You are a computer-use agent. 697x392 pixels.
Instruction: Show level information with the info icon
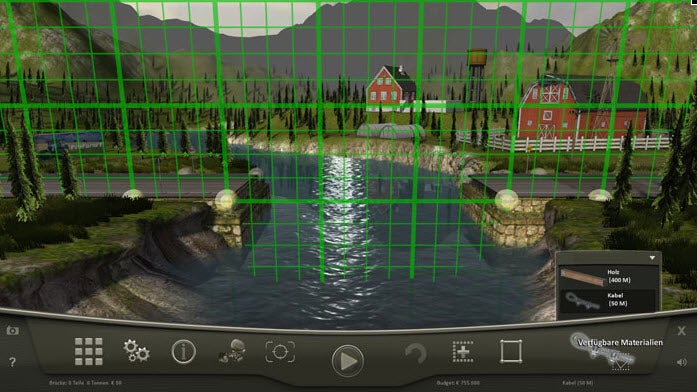(184, 352)
